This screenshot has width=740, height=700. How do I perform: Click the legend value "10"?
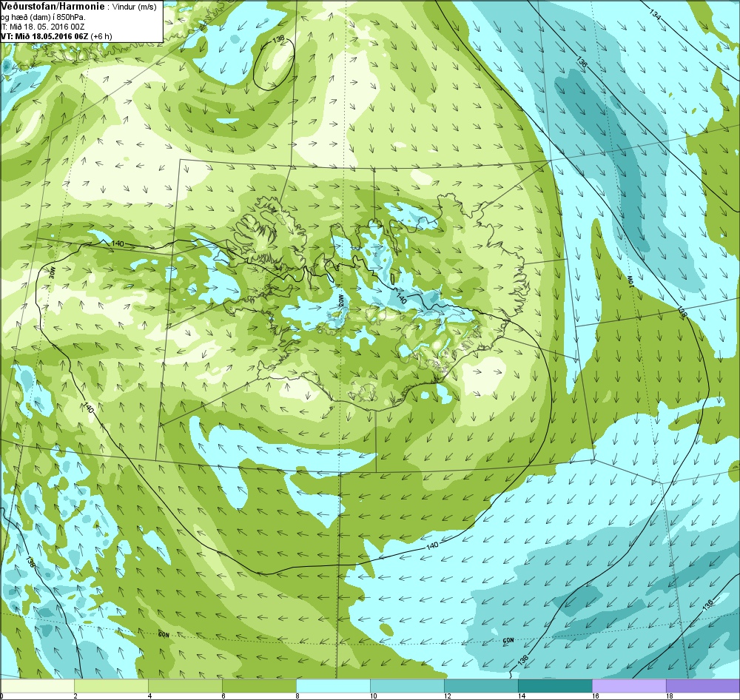point(373,696)
